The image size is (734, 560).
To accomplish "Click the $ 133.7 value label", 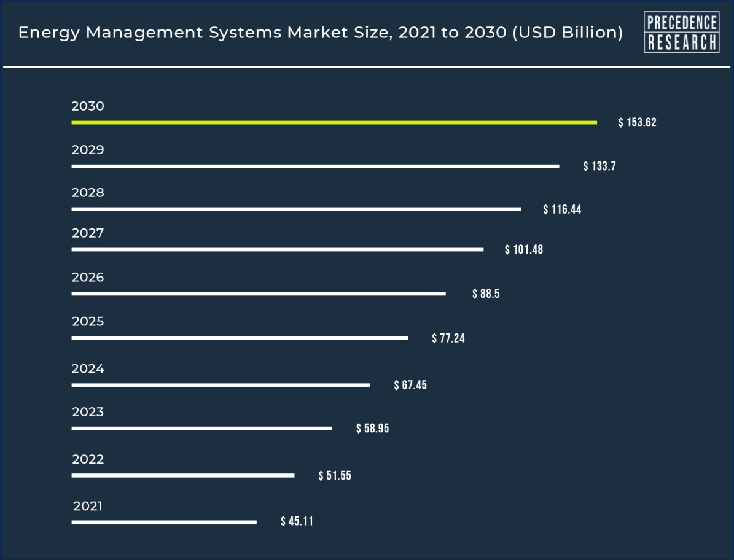I will point(599,166).
